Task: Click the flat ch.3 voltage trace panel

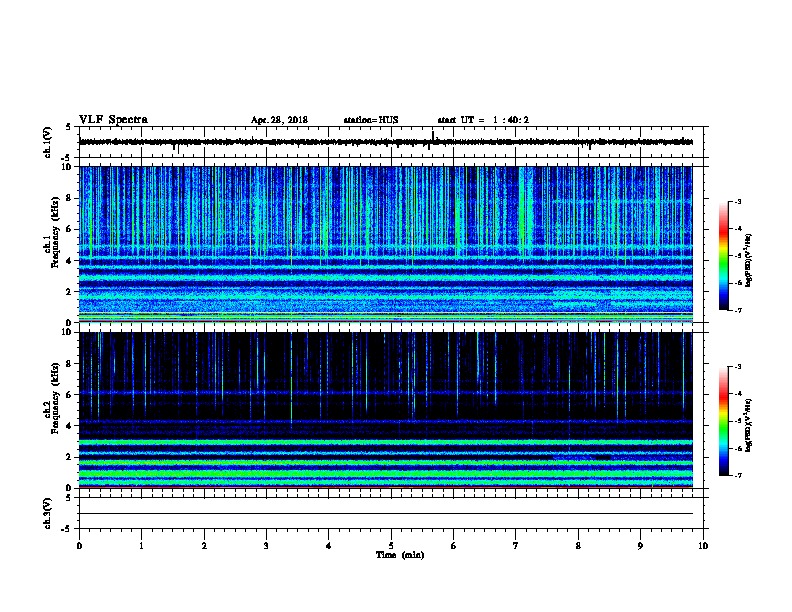Action: pyautogui.click(x=391, y=513)
